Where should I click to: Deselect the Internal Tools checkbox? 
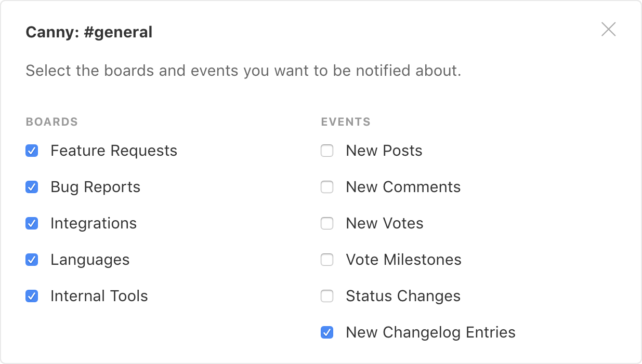(32, 296)
